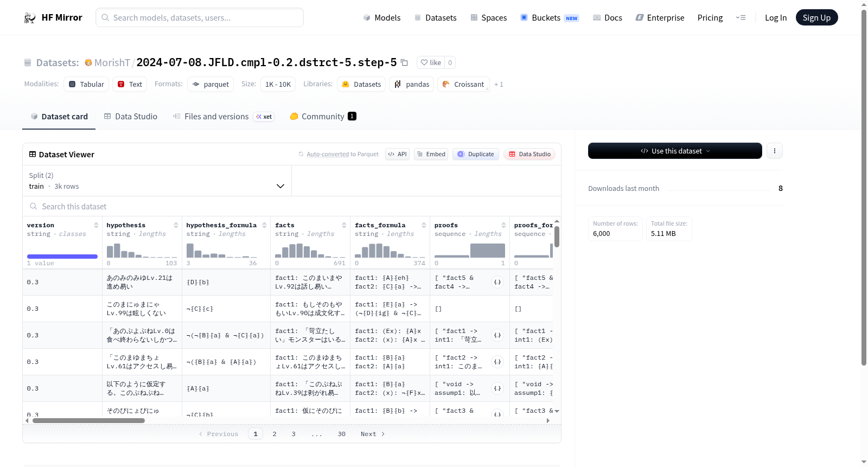Sort the version column

[x=96, y=225]
